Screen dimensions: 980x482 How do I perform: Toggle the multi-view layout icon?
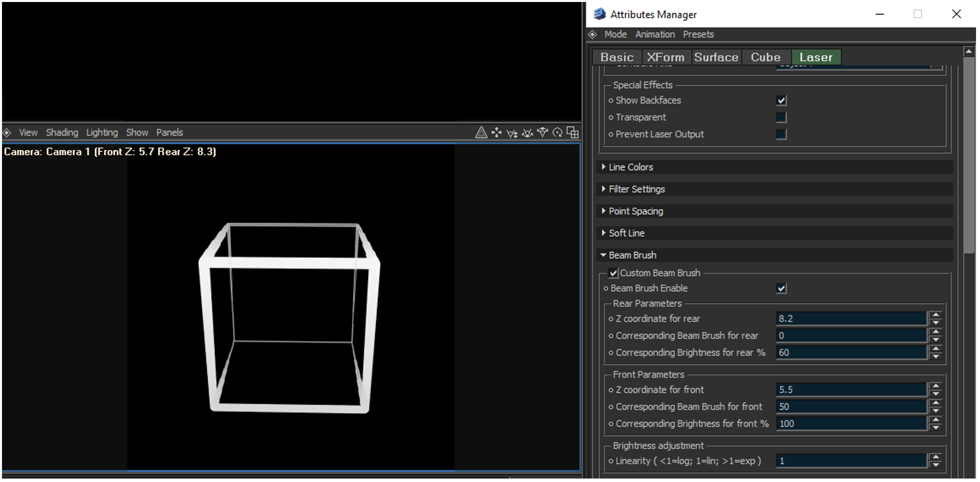[573, 132]
